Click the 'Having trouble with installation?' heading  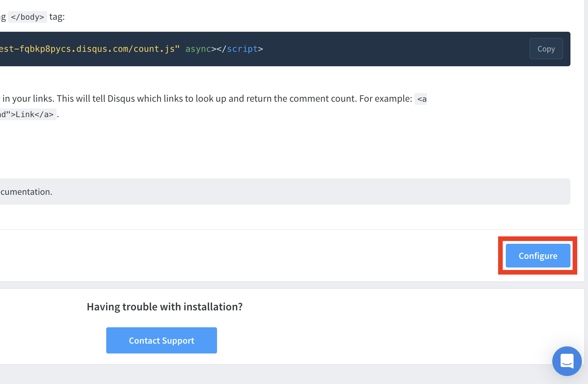[165, 307]
